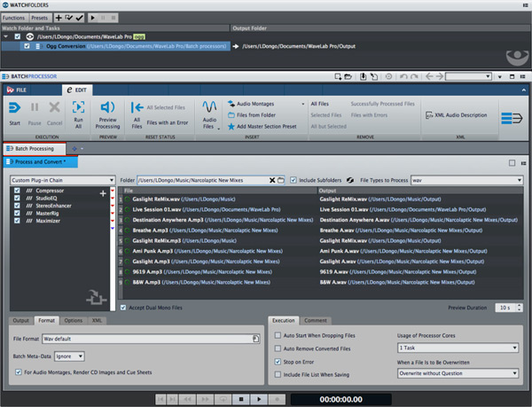Open Presets menu in Watchfolders
The height and width of the screenshot is (407, 532).
tap(39, 18)
